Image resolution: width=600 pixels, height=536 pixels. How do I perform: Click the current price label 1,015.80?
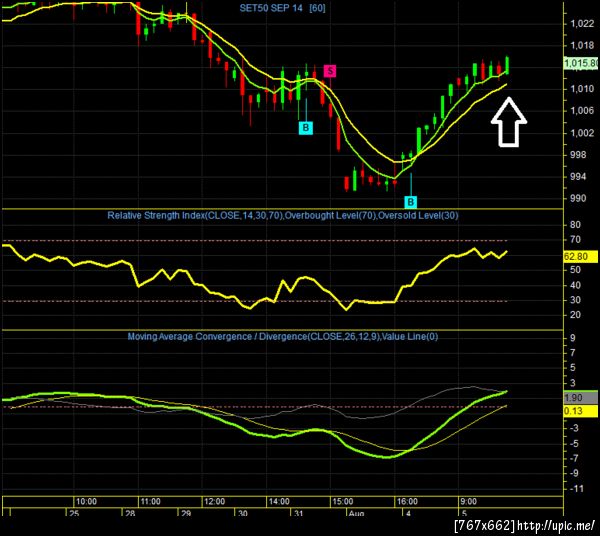[581, 63]
